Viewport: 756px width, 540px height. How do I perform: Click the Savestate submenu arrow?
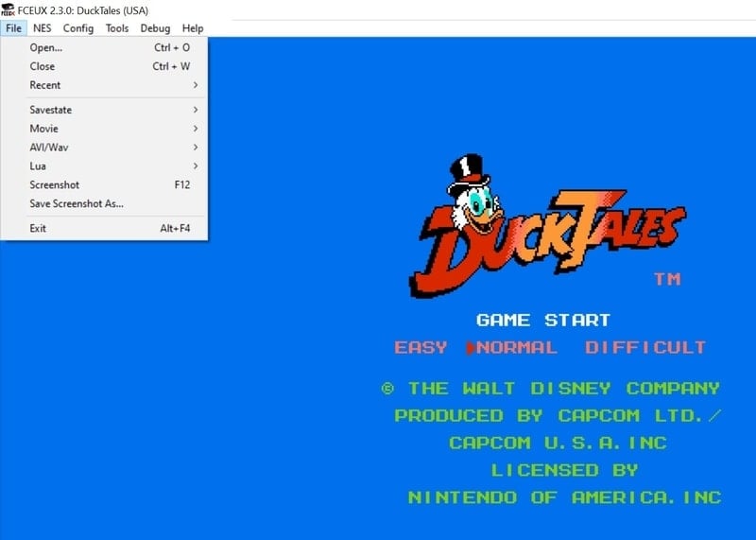click(196, 110)
